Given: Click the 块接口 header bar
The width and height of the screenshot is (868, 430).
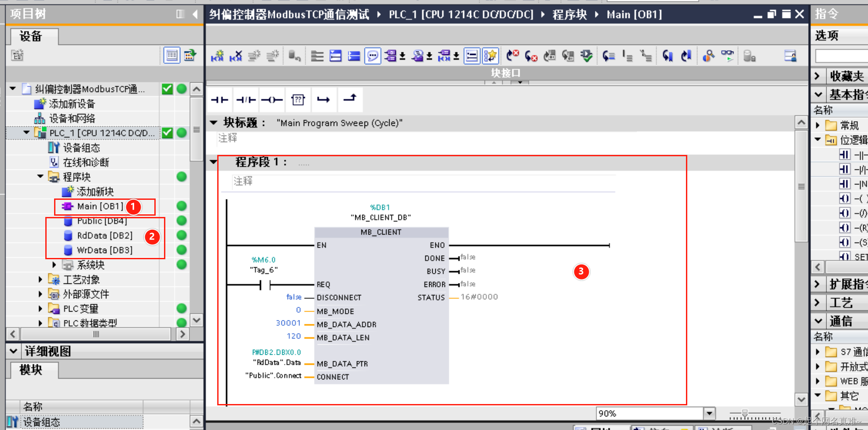Looking at the screenshot, I should click(x=507, y=73).
